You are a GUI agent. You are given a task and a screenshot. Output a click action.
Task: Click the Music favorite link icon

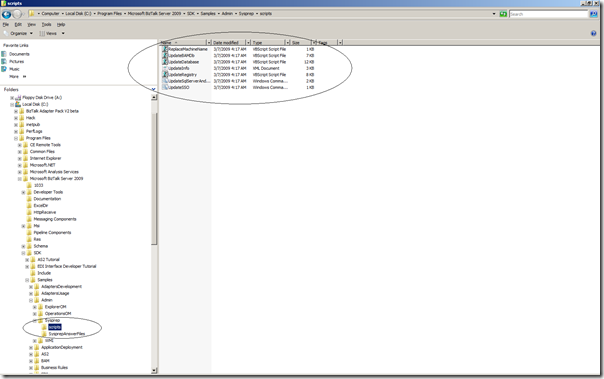(4, 69)
